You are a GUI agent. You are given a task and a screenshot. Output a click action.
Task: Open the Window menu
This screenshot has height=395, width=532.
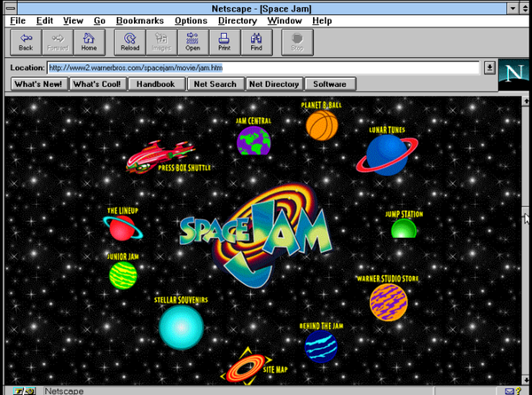pos(285,20)
